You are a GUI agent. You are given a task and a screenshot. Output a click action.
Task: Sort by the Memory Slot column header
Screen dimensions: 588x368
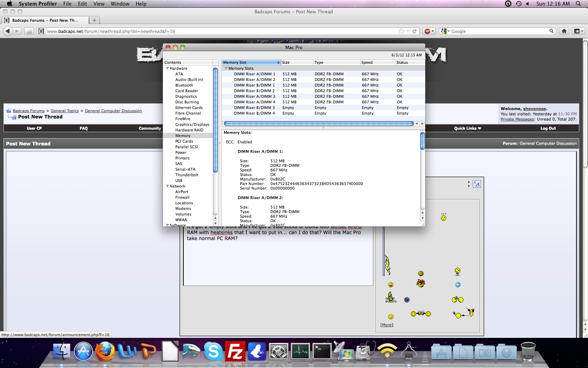click(x=251, y=62)
